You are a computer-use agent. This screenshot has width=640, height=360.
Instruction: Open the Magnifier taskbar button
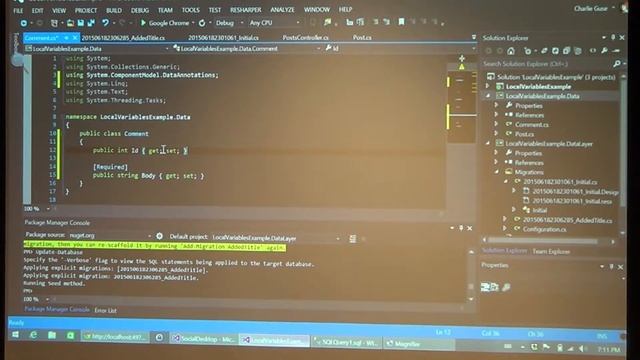(x=418, y=344)
